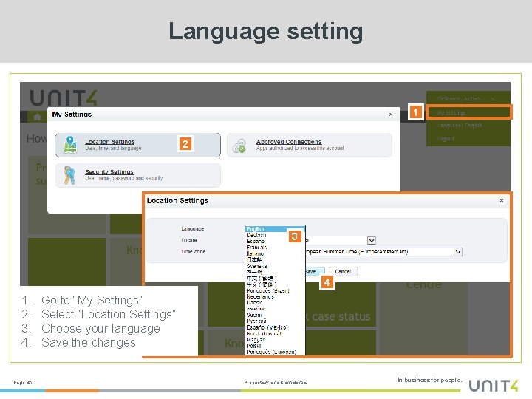Screen dimensions: 532x399
Task: Click the Location Settings map pin icon
Action: pyautogui.click(x=70, y=145)
